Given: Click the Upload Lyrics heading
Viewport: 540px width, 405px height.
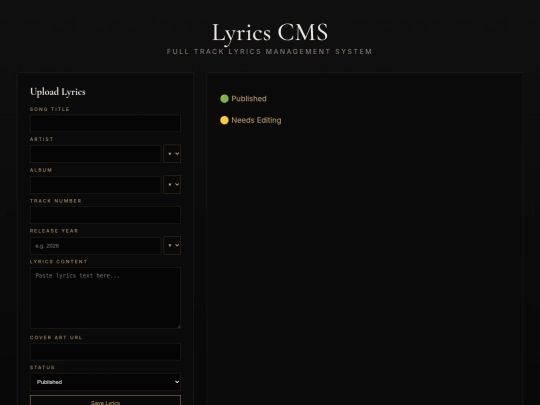Looking at the screenshot, I should (x=58, y=92).
